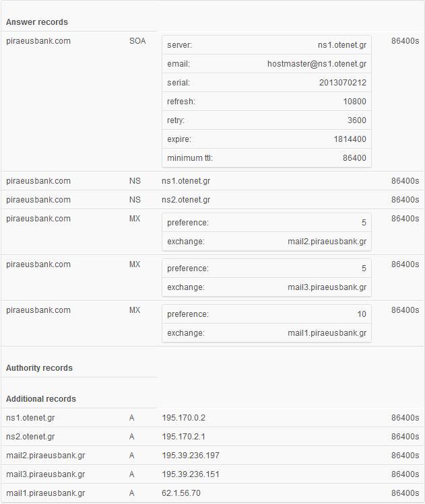Select the MX exchange mail1.piraeusbank.gr

[x=327, y=333]
